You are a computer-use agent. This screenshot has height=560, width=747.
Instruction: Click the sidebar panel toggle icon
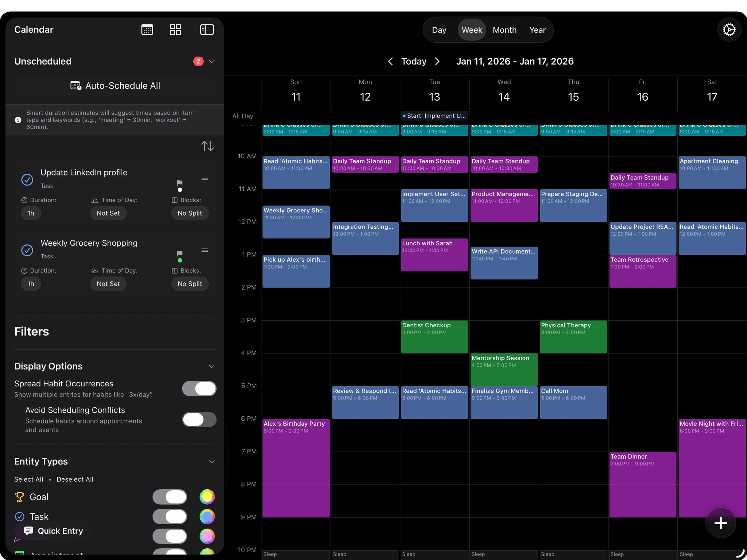206,30
